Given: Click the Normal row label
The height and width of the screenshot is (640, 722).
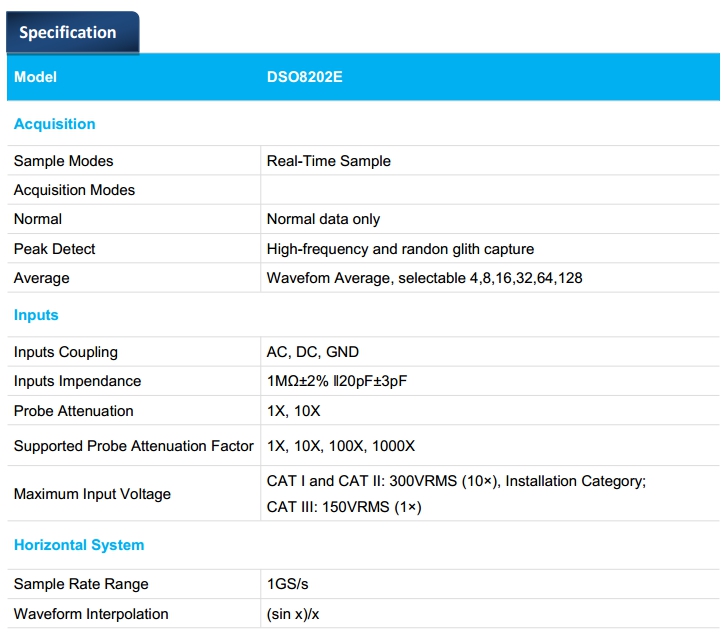Looking at the screenshot, I should point(38,219).
